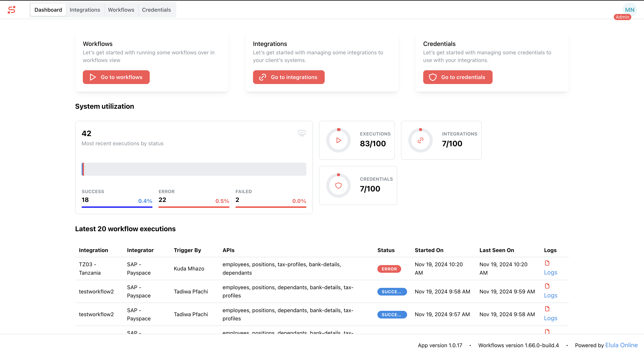Click the red logo icon in the top-left corner

(x=11, y=10)
